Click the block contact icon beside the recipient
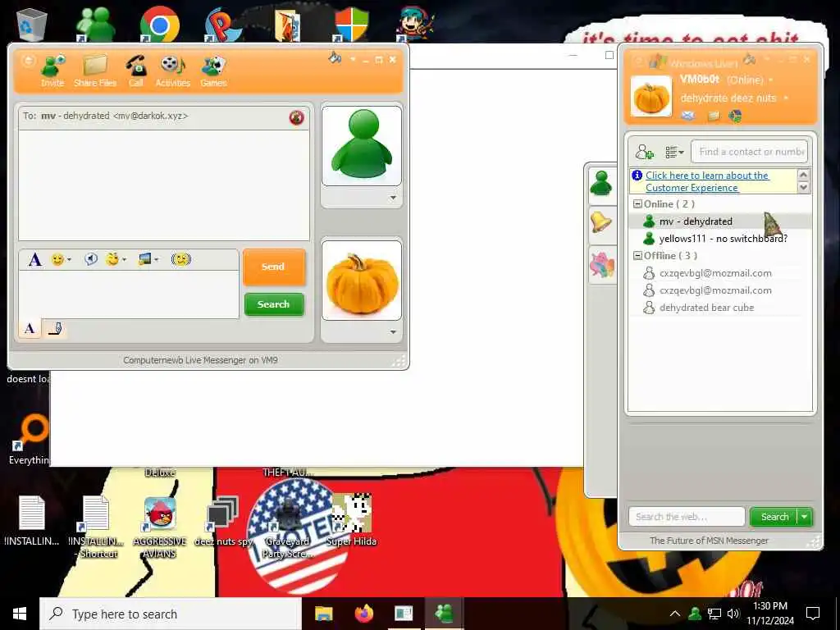Viewport: 840px width, 630px height. (296, 116)
